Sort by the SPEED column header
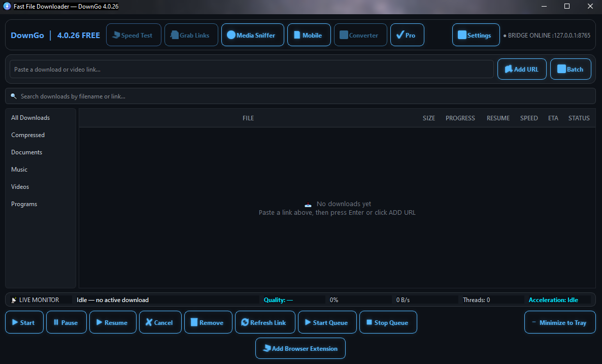The image size is (602, 364). tap(529, 118)
